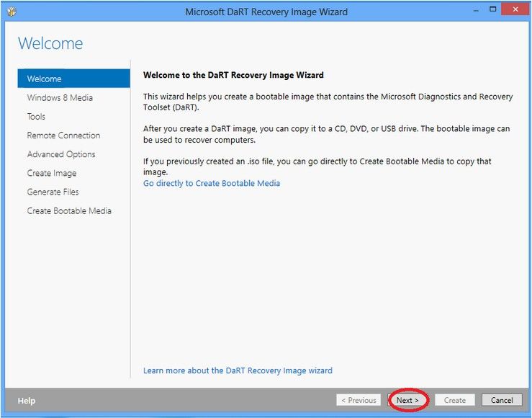
Task: Click the Microsoft DaRT Recovery Image Wizard title
Action: pos(266,12)
